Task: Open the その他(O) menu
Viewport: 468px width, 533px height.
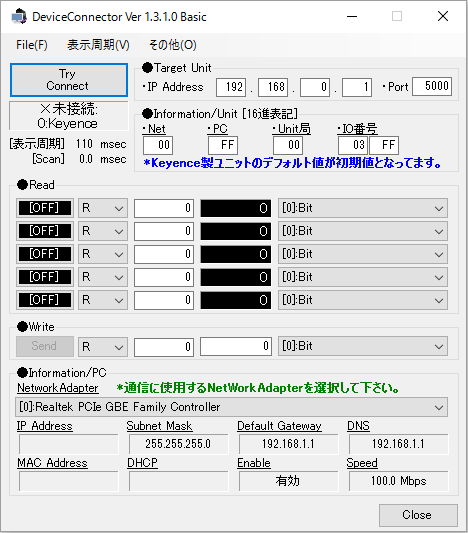Action: click(x=173, y=45)
